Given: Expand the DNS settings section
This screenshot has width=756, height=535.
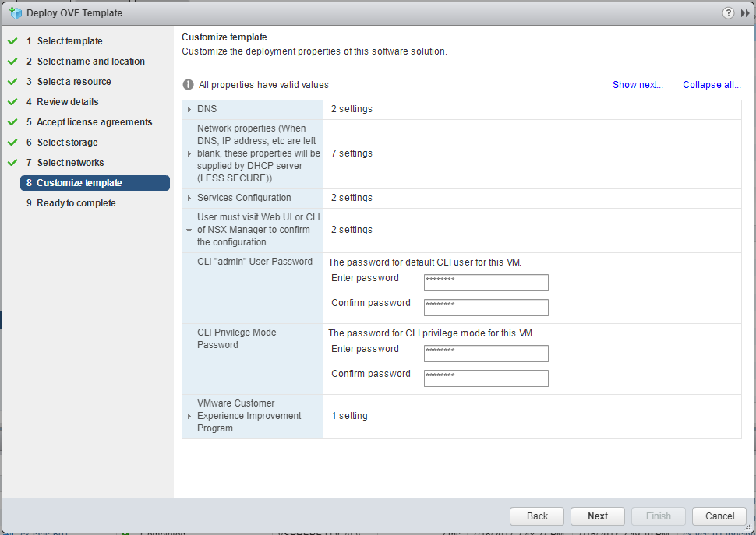Looking at the screenshot, I should coord(189,110).
